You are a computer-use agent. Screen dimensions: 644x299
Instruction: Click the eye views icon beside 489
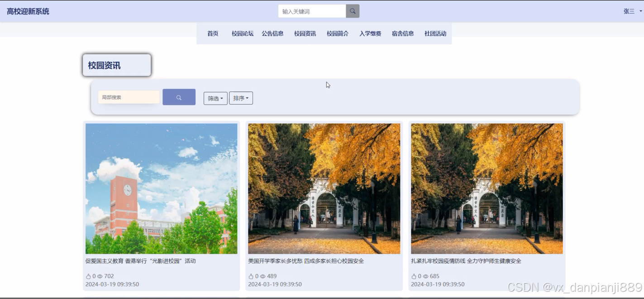(x=263, y=276)
